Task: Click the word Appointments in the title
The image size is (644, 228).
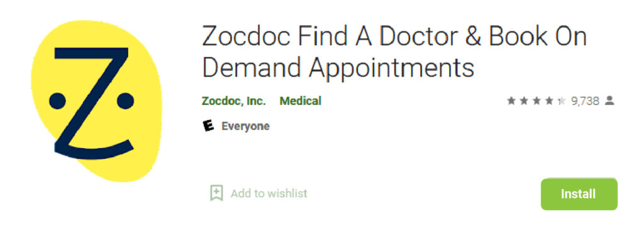Action: (x=391, y=68)
